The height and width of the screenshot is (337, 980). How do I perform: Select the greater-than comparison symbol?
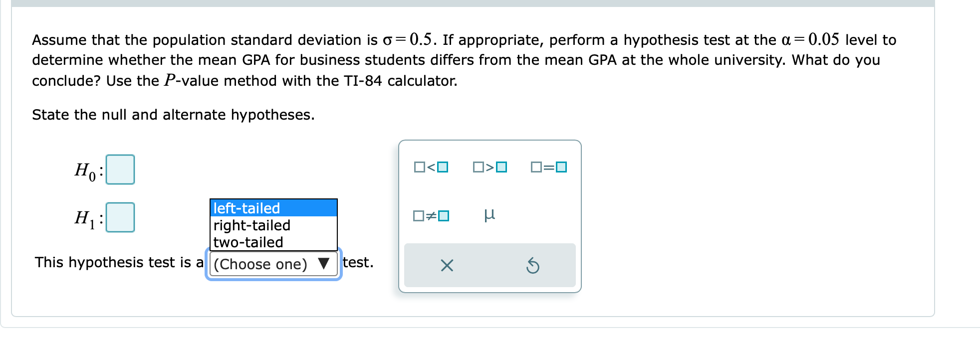click(491, 168)
